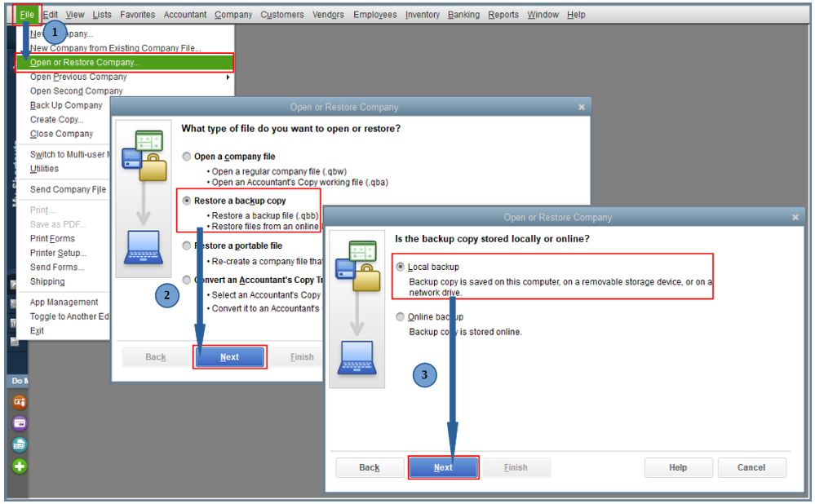Click Next in the file type dialog
The height and width of the screenshot is (504, 815).
click(230, 357)
